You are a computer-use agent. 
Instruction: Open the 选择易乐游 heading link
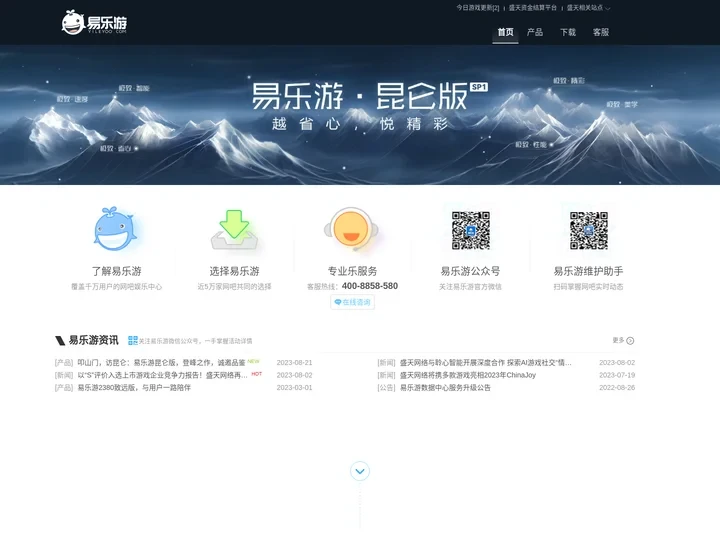[234, 271]
